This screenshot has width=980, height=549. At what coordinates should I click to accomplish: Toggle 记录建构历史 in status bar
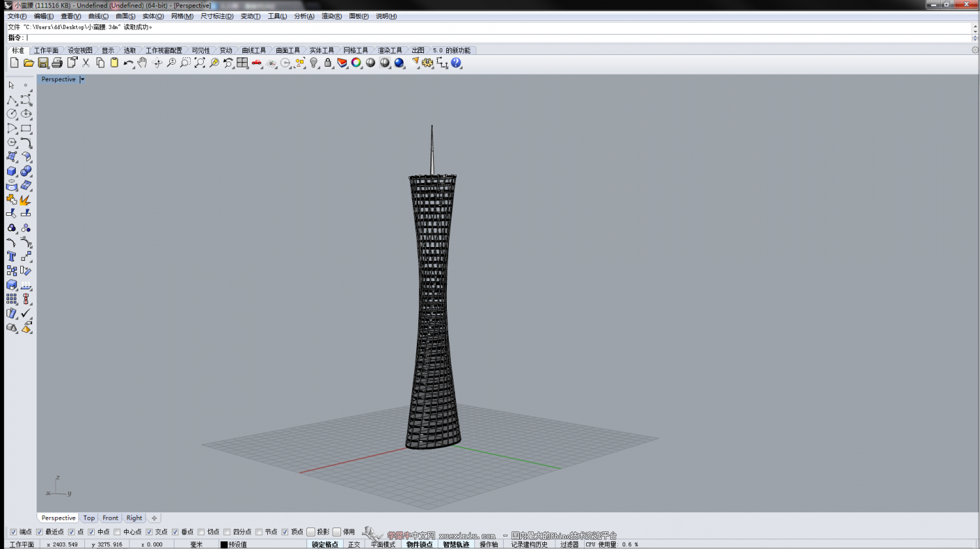(x=529, y=544)
